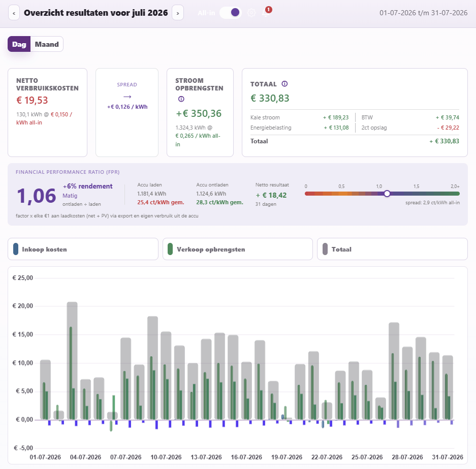Viewport: 476px width, 469px height.
Task: Click the 2ct opslag value - € 29,22
Action: pos(448,128)
